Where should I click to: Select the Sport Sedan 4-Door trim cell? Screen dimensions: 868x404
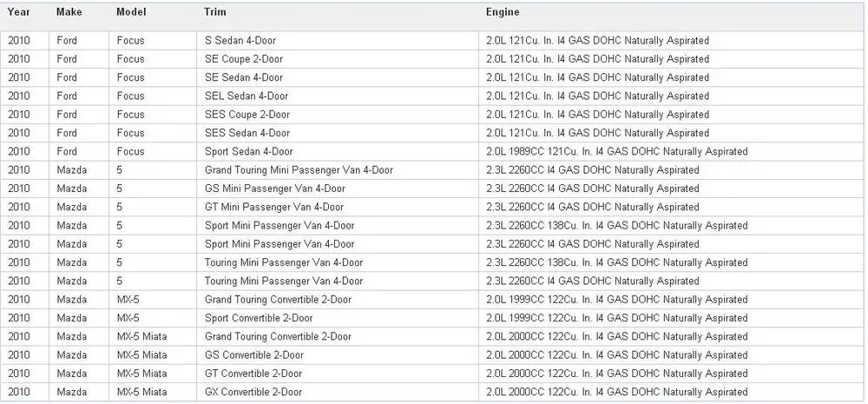click(337, 151)
